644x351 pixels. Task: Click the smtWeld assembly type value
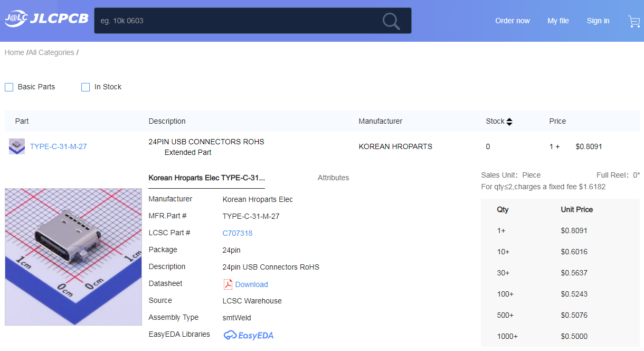(237, 318)
